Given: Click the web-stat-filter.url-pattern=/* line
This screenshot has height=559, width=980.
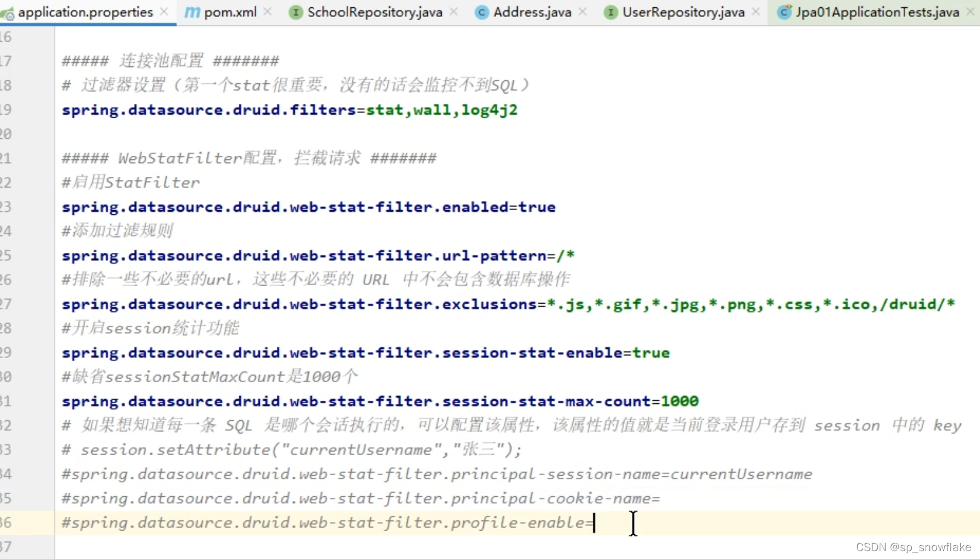Looking at the screenshot, I should coord(318,255).
